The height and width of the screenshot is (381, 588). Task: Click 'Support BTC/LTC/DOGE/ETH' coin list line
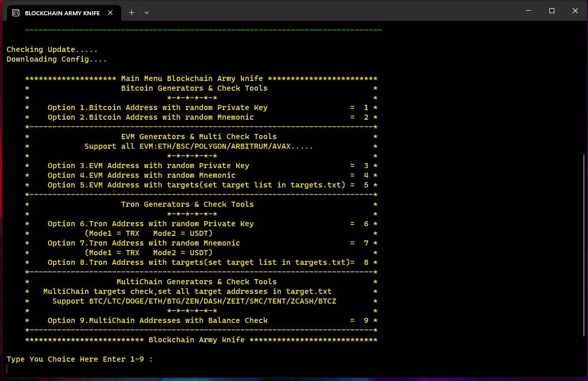coord(194,301)
